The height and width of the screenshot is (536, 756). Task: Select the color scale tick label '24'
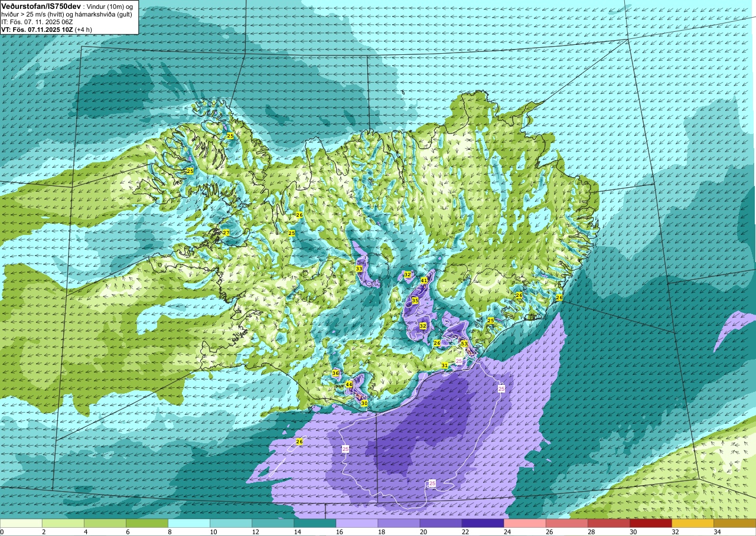point(507,532)
